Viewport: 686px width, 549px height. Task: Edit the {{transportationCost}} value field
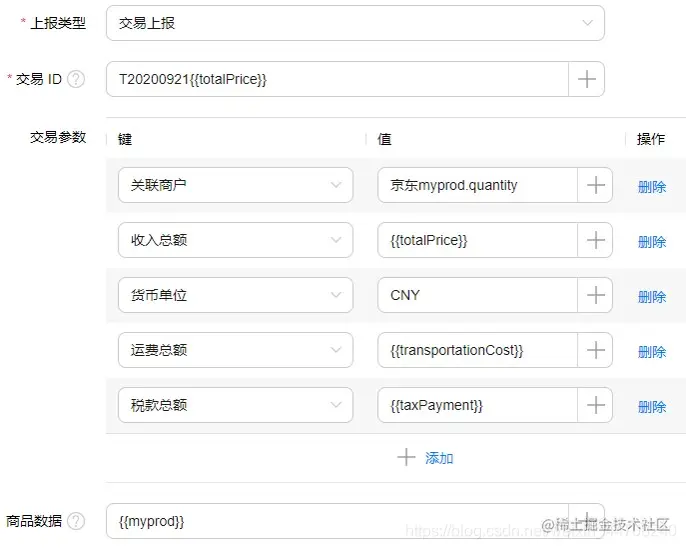pyautogui.click(x=477, y=350)
